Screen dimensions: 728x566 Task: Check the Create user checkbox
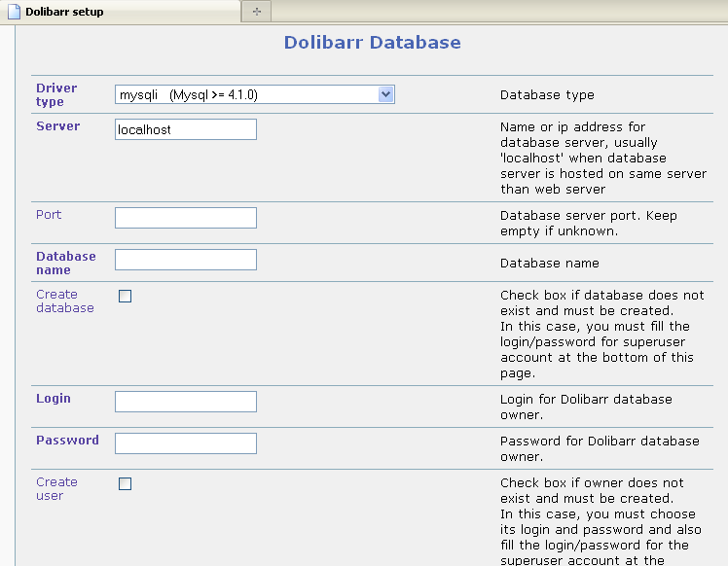tap(125, 484)
